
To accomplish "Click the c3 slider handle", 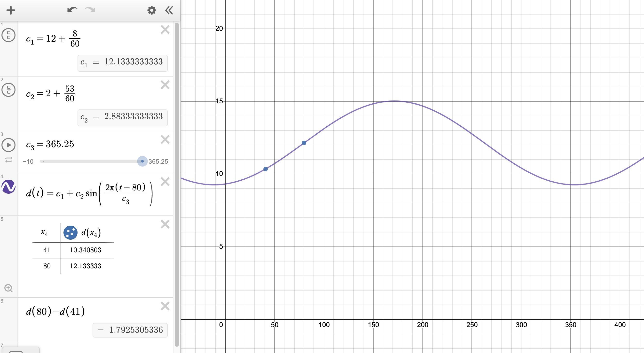I will [142, 161].
